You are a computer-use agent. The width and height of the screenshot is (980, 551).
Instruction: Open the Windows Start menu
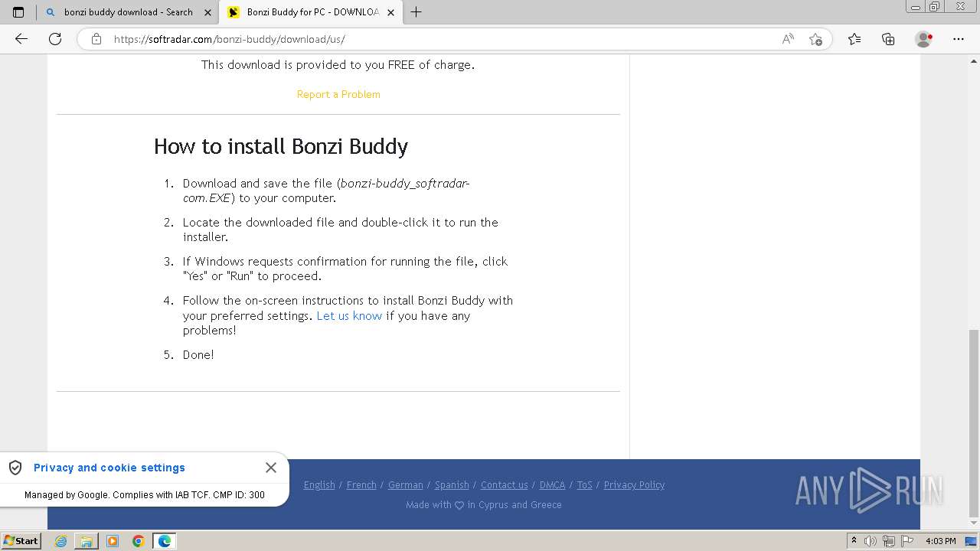(21, 541)
